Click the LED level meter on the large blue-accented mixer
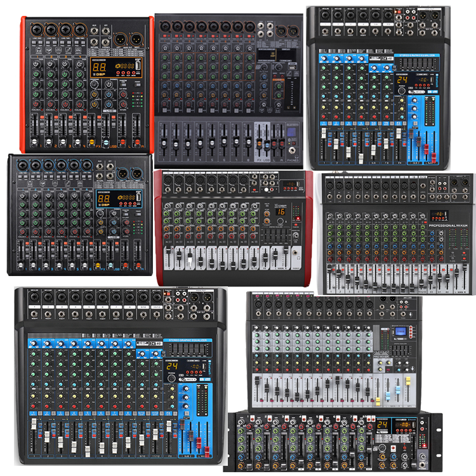Image resolution: width=476 pixels, height=476 pixels. (x=202, y=400)
